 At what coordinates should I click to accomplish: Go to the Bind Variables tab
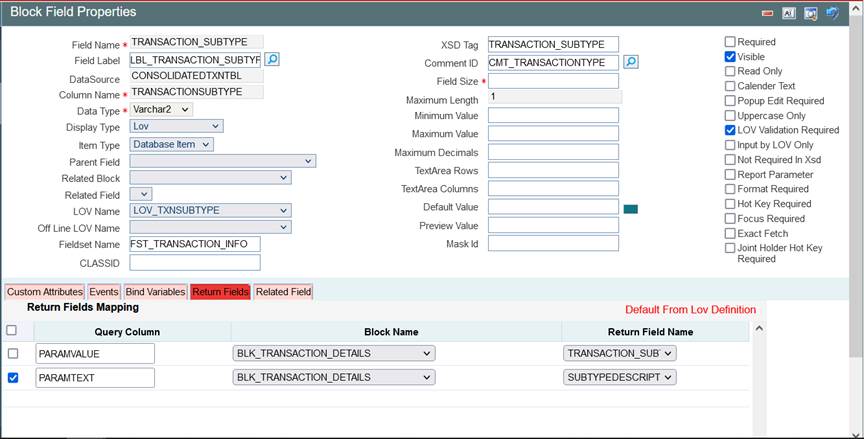pyautogui.click(x=155, y=292)
